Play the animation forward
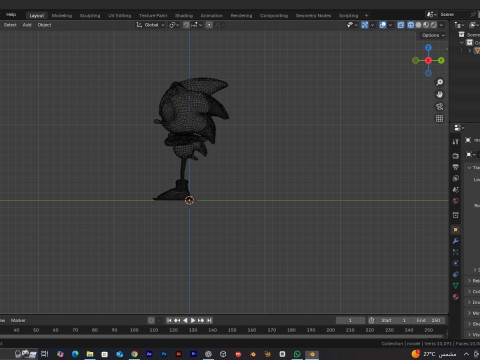Screen dimensions: 480x360 pyautogui.click(x=193, y=320)
